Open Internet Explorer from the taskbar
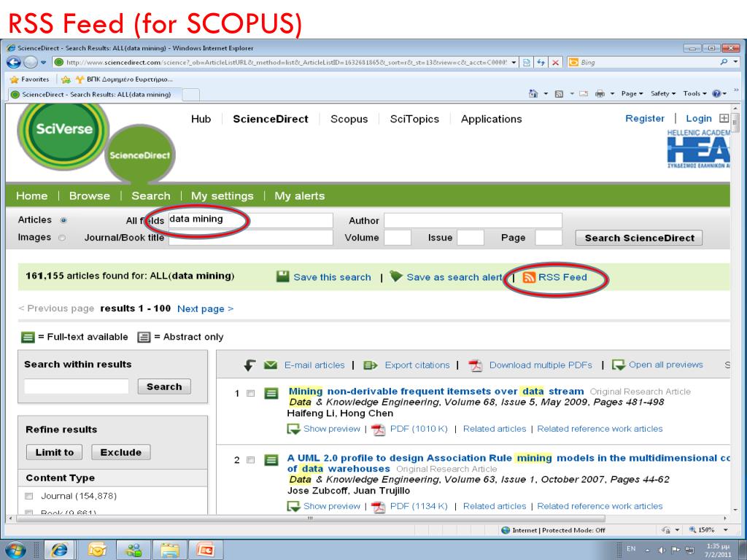Screen dimensions: 747x560 [x=59, y=550]
